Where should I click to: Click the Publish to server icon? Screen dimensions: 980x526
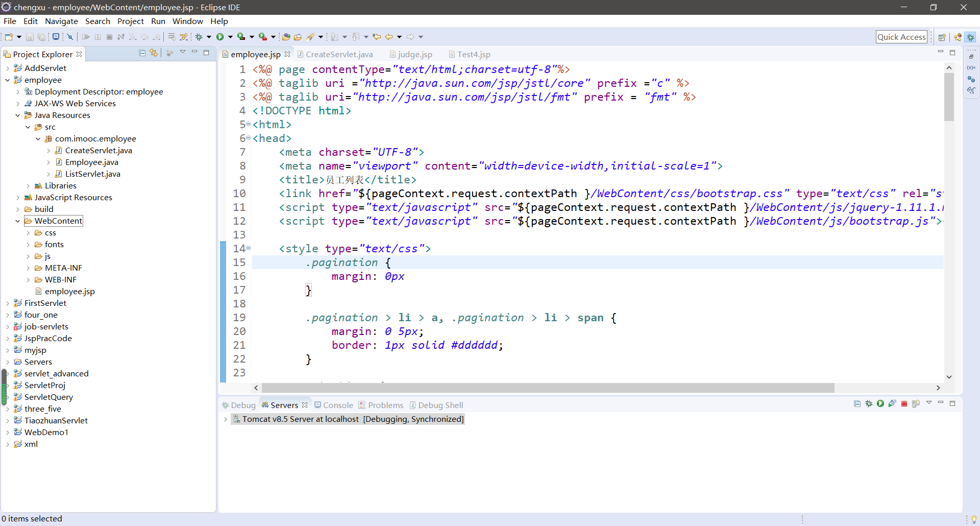[x=916, y=404]
